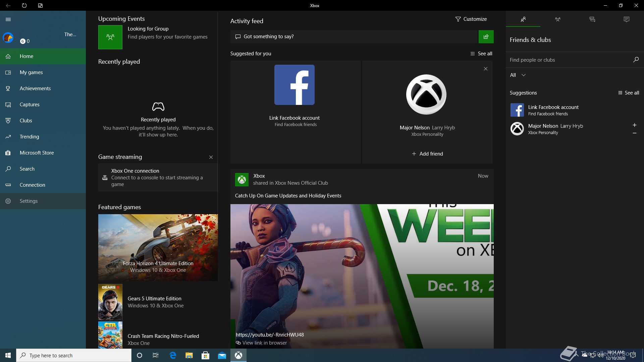Click See all for Suggested for you

pos(481,54)
